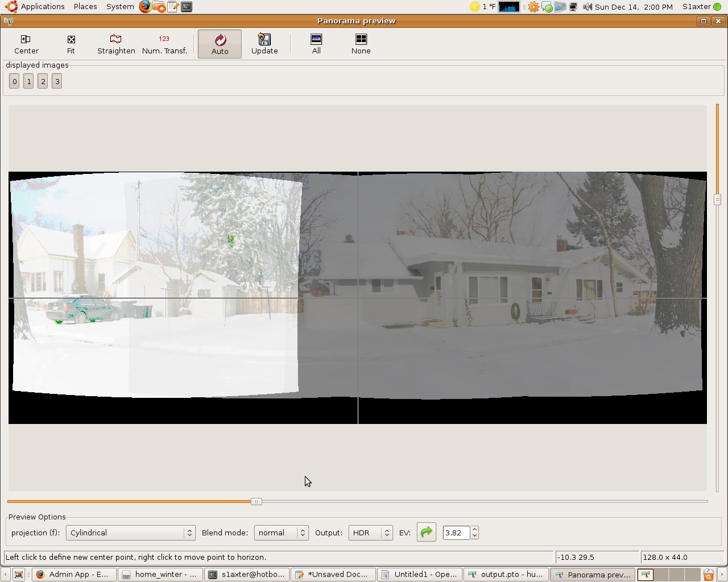Screen dimensions: 728x582
Task: Click the horizontal field of view slider handle
Action: (257, 501)
